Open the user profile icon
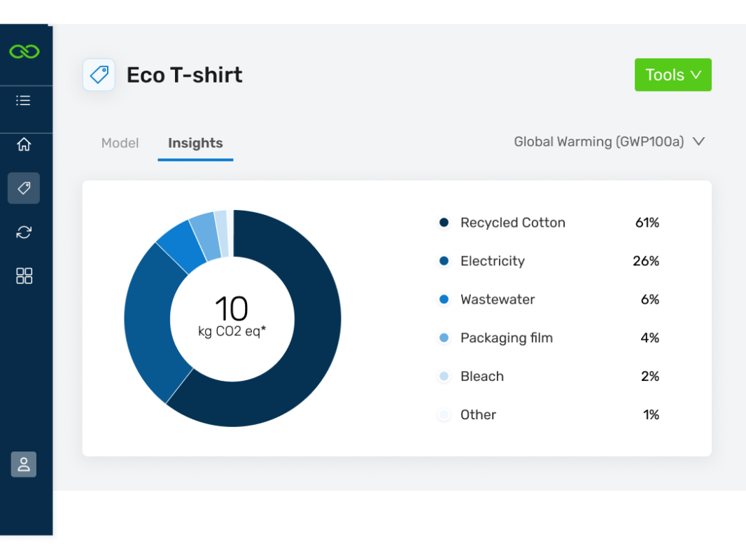 [x=24, y=465]
